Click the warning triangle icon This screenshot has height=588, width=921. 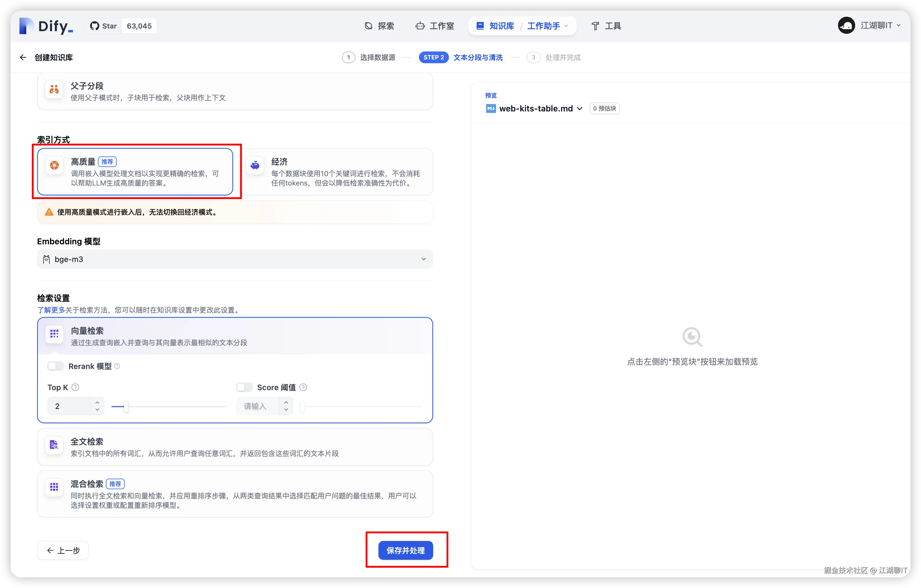(49, 212)
